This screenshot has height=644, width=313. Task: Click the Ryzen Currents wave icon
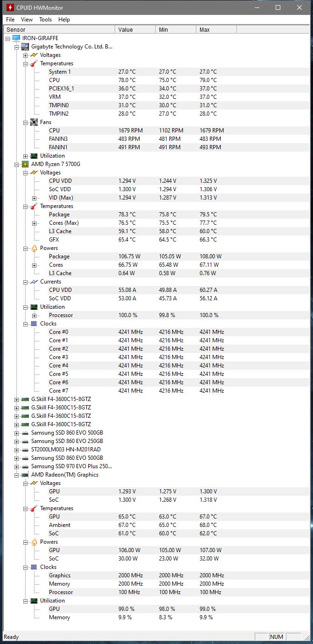click(x=34, y=282)
